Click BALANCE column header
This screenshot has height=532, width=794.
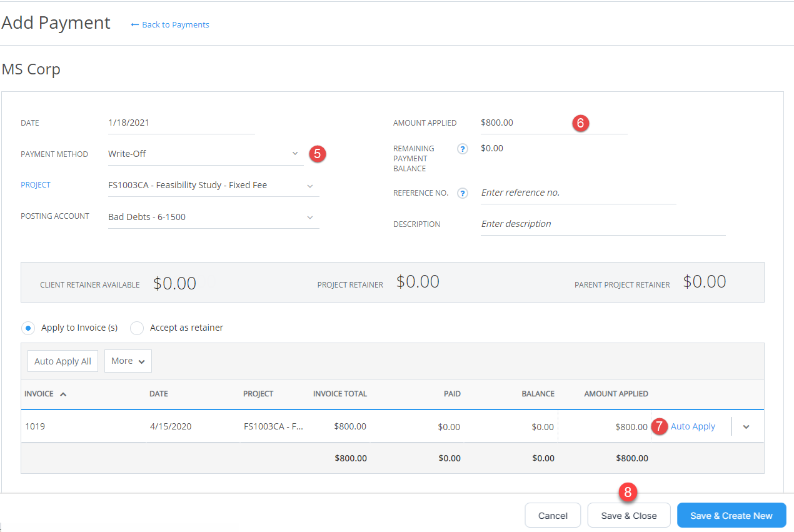[538, 394]
